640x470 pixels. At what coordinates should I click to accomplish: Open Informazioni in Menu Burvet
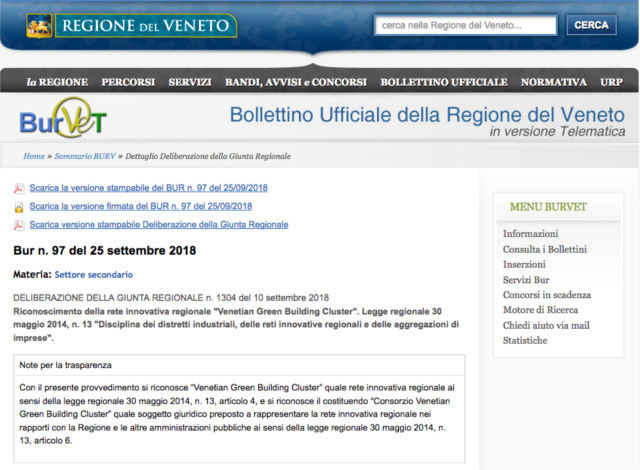[530, 234]
